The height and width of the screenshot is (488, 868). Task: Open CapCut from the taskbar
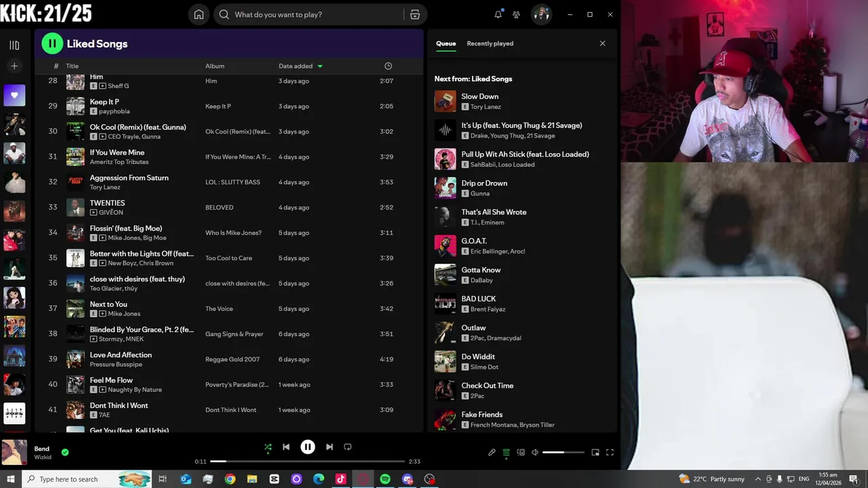(x=274, y=479)
